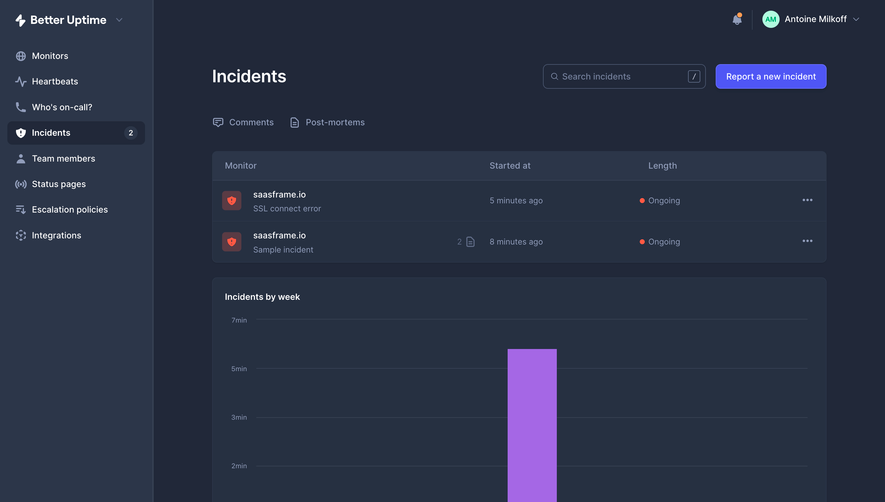Click the Incidents page heading
This screenshot has height=502, width=885.
(249, 76)
